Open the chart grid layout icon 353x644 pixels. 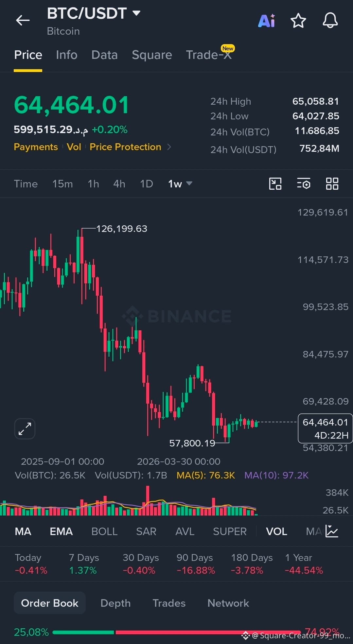pyautogui.click(x=332, y=184)
